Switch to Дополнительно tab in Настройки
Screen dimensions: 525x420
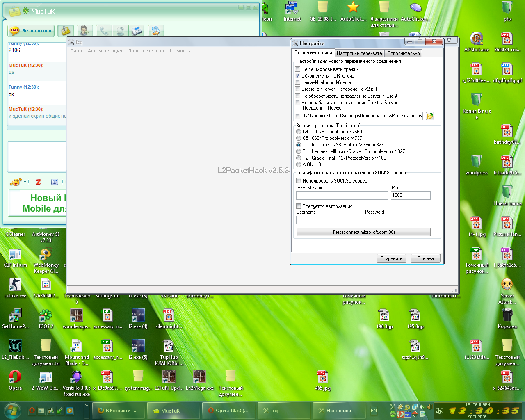[x=403, y=53]
